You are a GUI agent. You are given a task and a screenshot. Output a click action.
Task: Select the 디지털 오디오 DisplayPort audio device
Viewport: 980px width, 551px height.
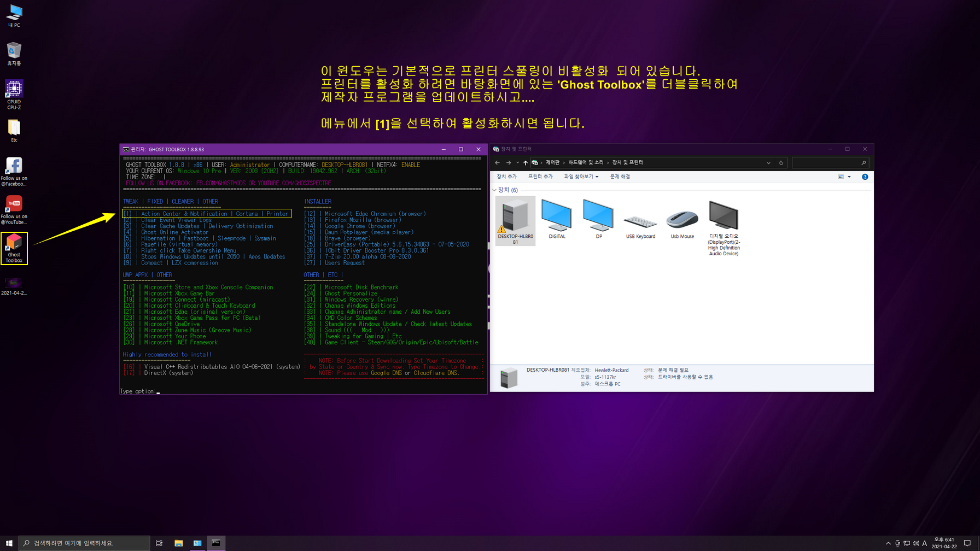click(724, 227)
